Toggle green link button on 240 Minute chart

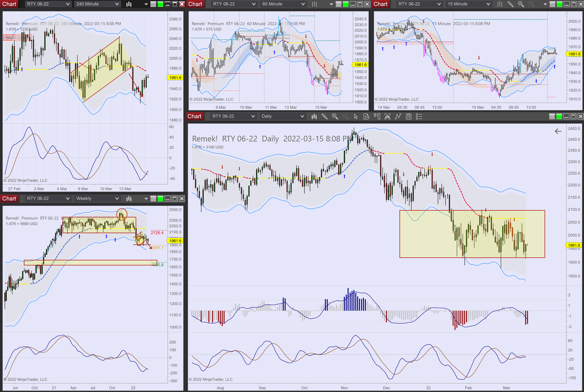(160, 4)
